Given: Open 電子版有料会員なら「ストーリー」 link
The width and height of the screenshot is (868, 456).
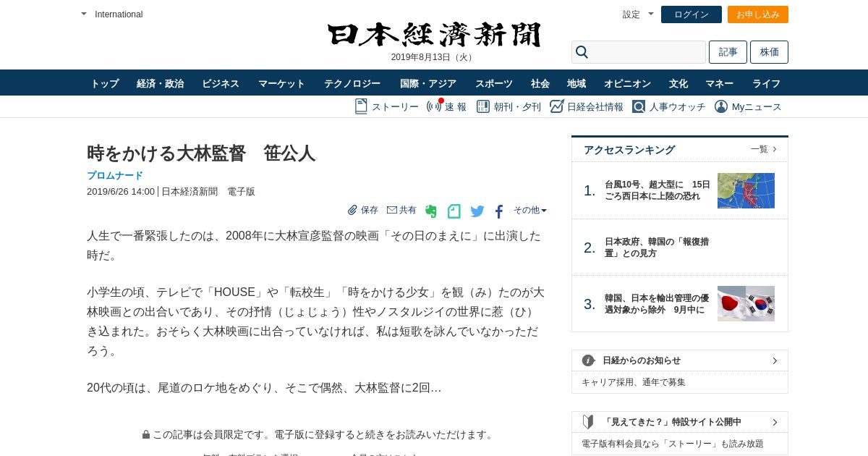Looking at the screenshot, I should coord(673,444).
